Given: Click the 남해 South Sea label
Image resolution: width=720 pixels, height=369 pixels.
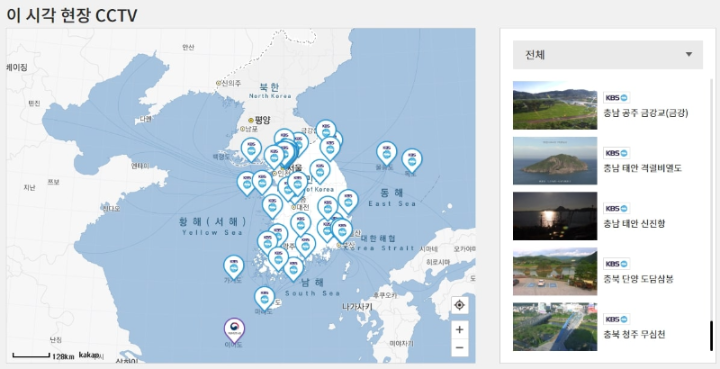Looking at the screenshot, I should click(313, 286).
